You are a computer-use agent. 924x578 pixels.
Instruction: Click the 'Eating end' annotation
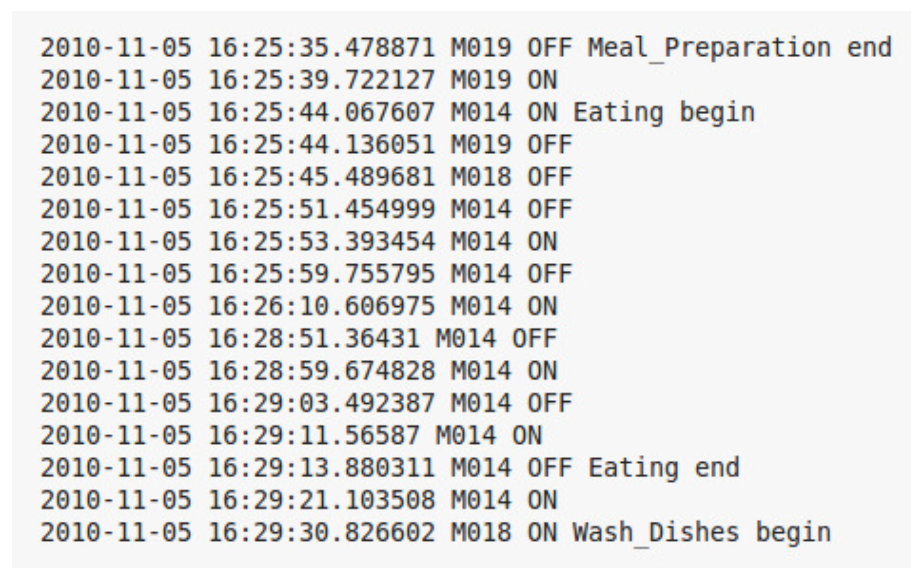click(663, 468)
